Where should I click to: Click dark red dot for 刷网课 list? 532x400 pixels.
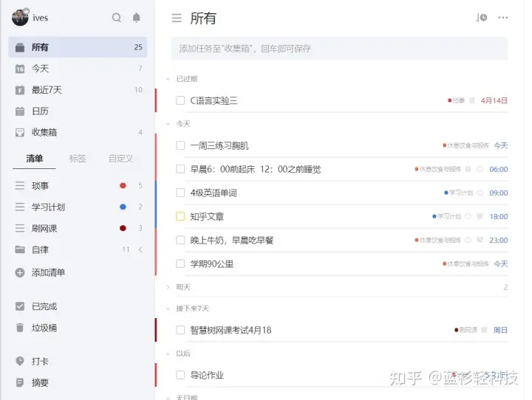(123, 228)
